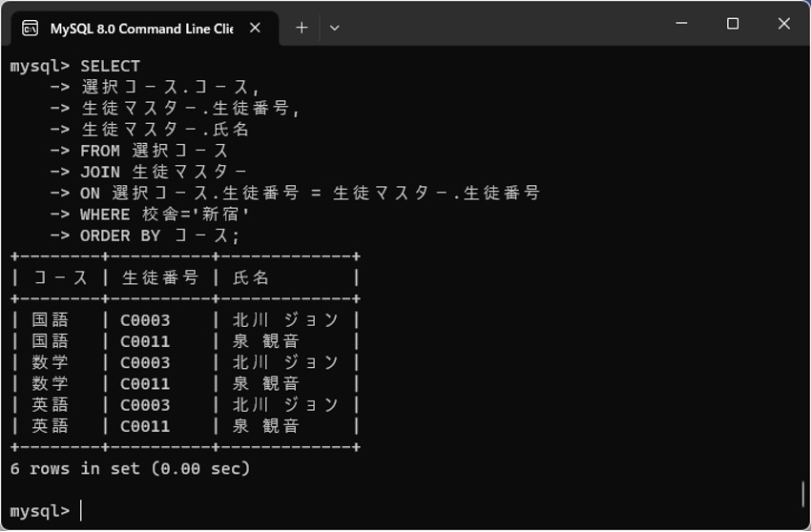Click the text 生徒マスター.生徒番号,
Screen dimensions: 811x532
(190, 109)
